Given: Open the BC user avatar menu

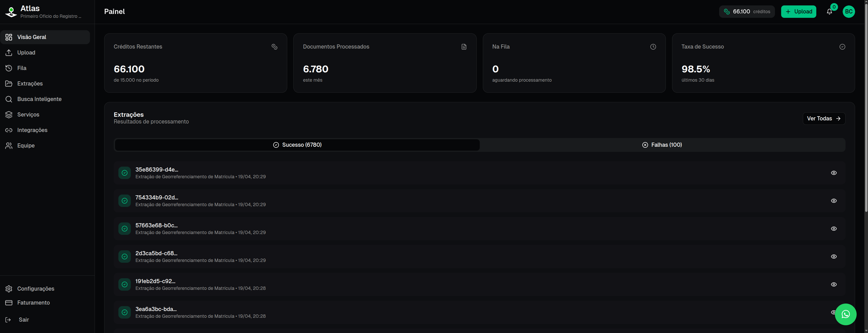Looking at the screenshot, I should pyautogui.click(x=848, y=11).
